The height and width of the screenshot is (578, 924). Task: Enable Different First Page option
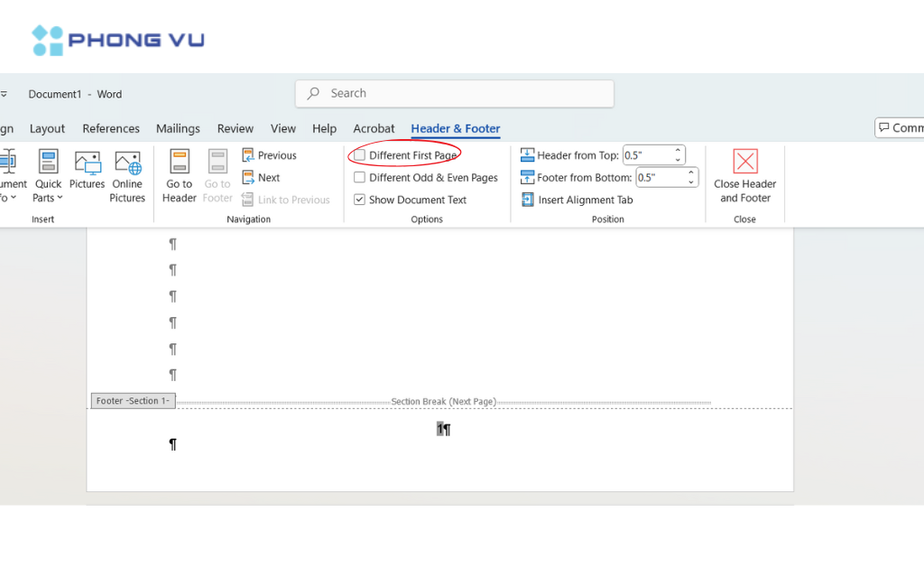357,154
